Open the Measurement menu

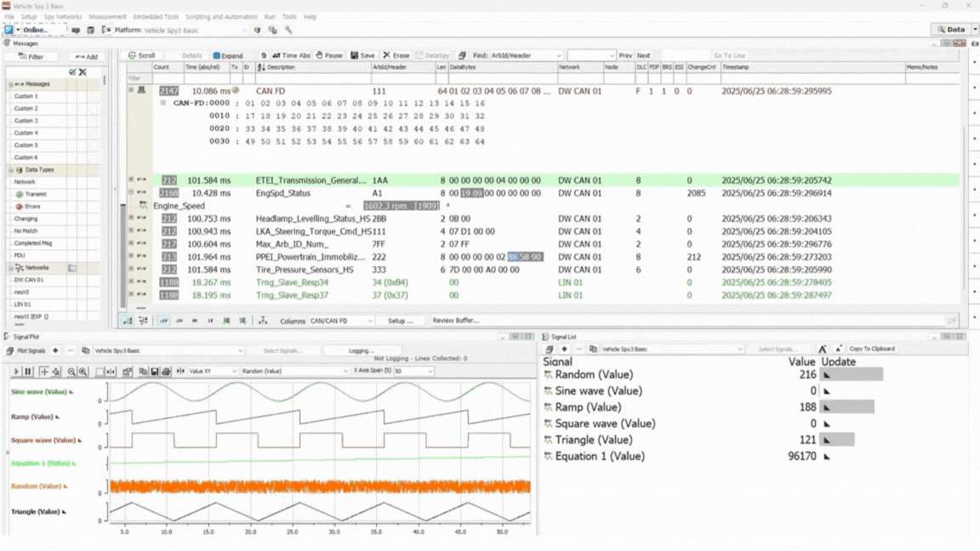pos(107,16)
